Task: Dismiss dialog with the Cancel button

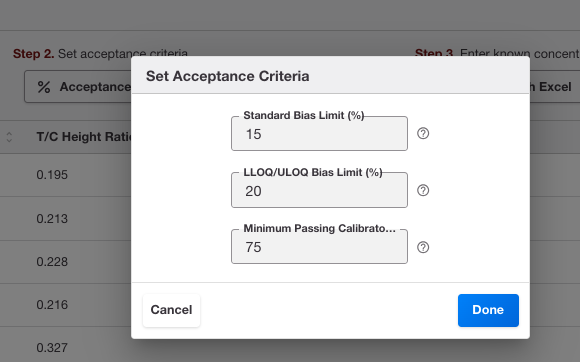Action: [x=171, y=310]
